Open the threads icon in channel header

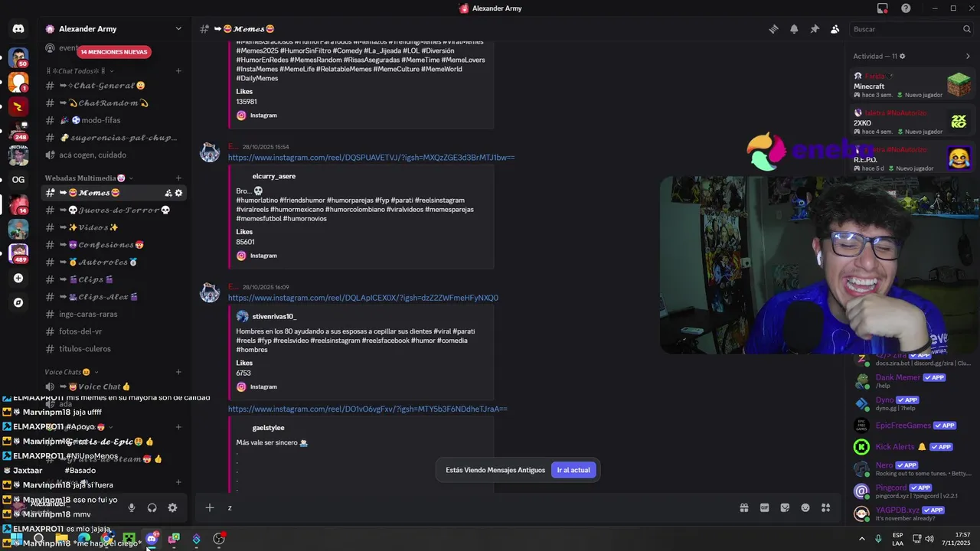pyautogui.click(x=773, y=29)
